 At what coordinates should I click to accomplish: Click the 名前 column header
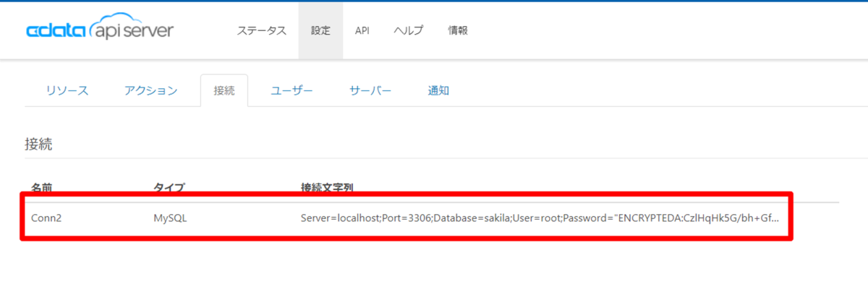click(x=42, y=187)
